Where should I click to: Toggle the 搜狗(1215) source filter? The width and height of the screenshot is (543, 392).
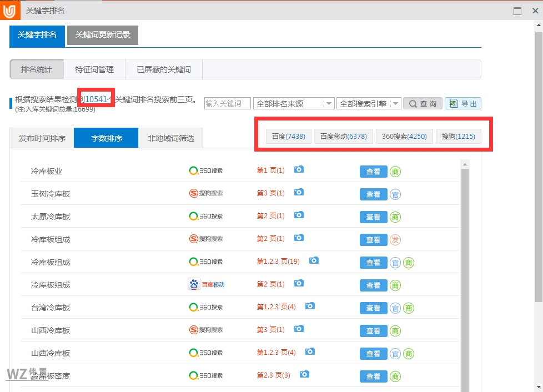pyautogui.click(x=458, y=136)
